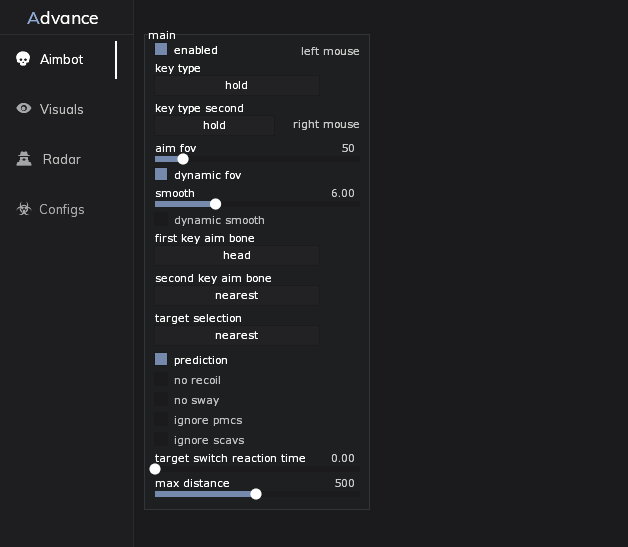628x547 pixels.
Task: Select the Radar sidebar icon
Action: coord(24,159)
